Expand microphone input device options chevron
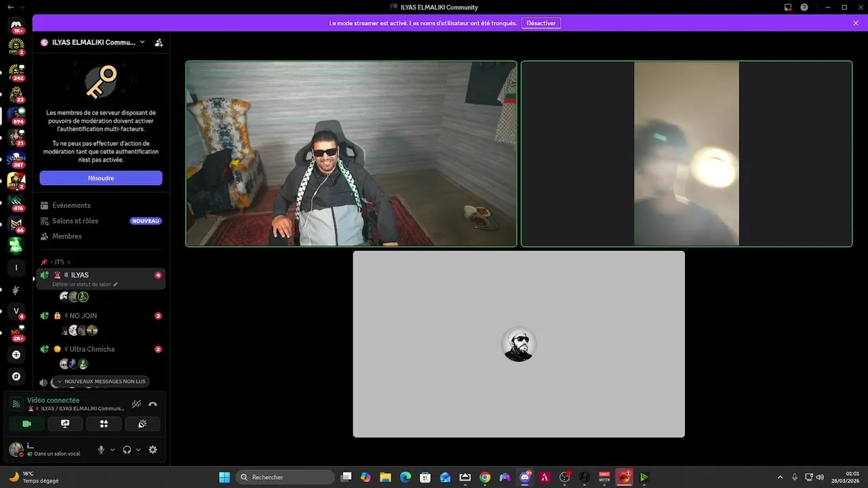This screenshot has width=868, height=488. (113, 449)
